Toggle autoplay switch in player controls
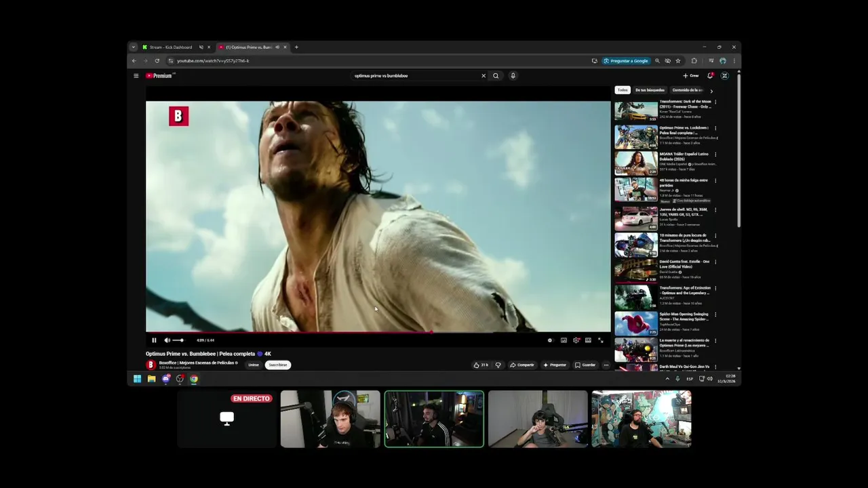Viewport: 868px width, 488px height. 550,340
